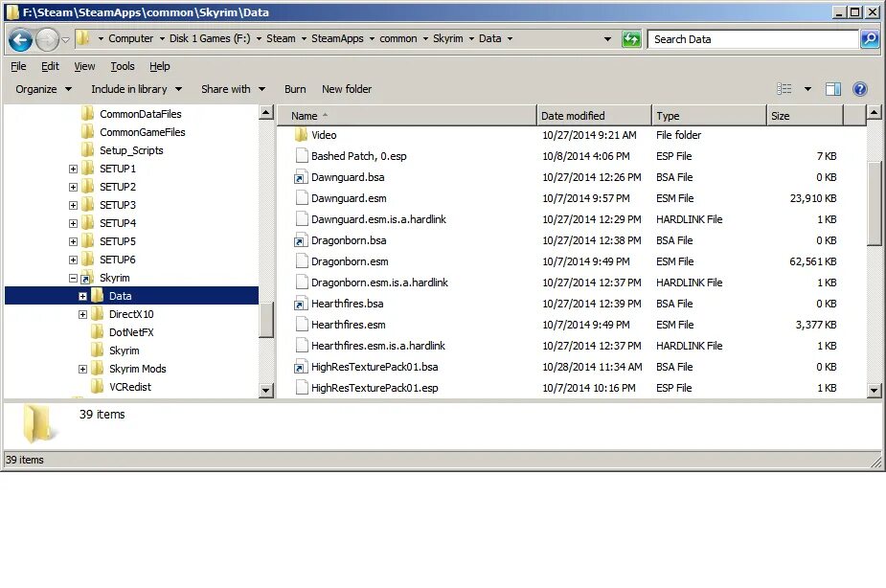The width and height of the screenshot is (886, 588).
Task: Click Computer in the address breadcrumb
Action: pyautogui.click(x=130, y=38)
